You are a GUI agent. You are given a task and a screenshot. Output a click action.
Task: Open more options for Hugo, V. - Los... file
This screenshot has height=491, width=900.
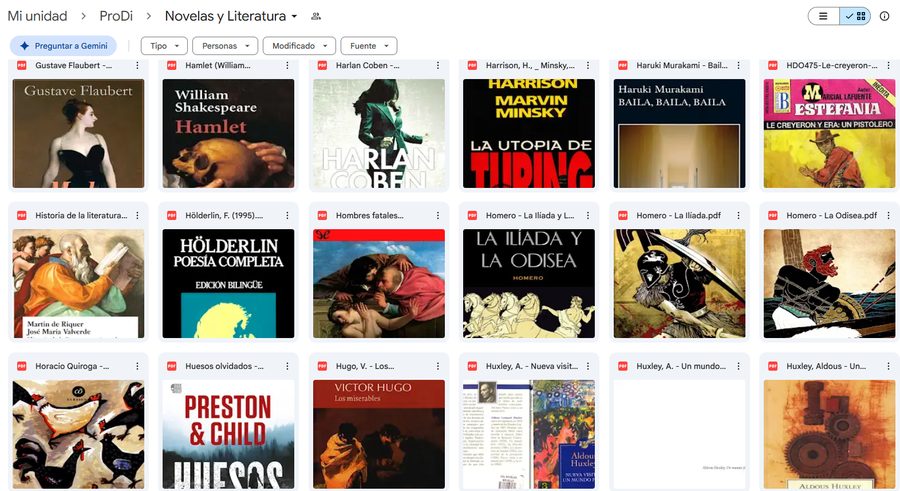pos(438,366)
